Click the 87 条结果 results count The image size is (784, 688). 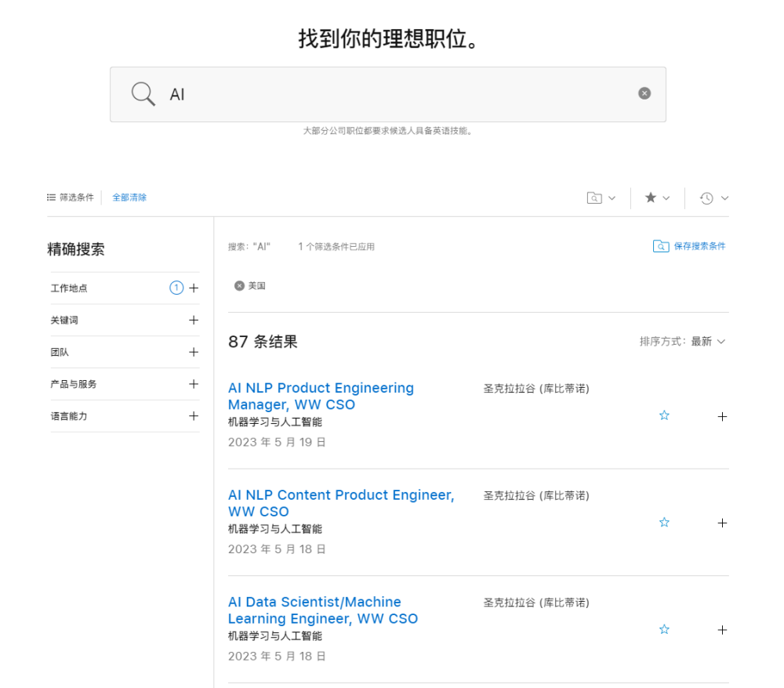tap(263, 342)
